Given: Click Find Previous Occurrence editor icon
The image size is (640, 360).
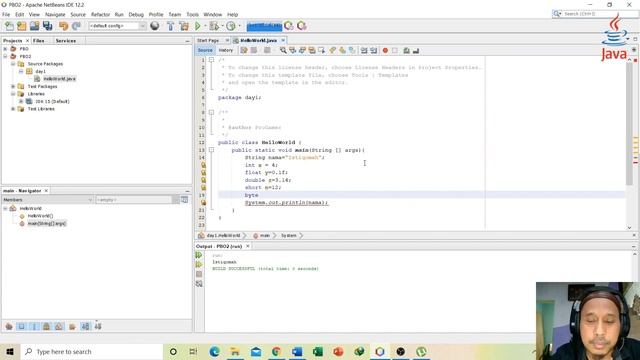Looking at the screenshot, I should 293,51.
